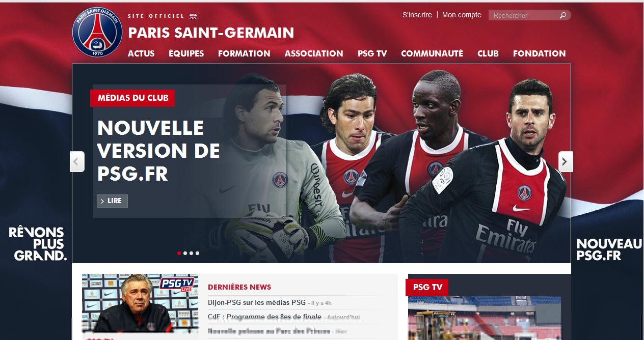Open the ÉQUIPES menu
644x340 pixels.
186,53
